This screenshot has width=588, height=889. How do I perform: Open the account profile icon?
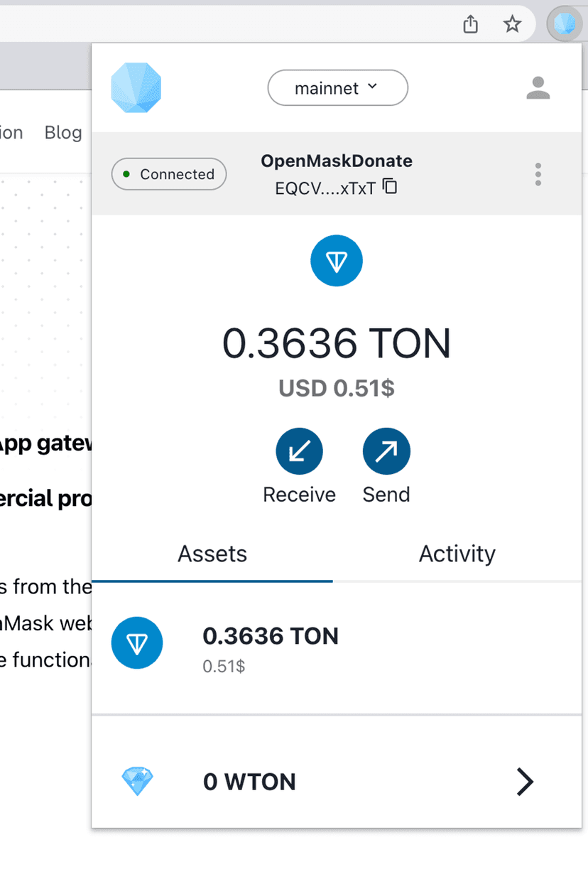click(x=538, y=87)
